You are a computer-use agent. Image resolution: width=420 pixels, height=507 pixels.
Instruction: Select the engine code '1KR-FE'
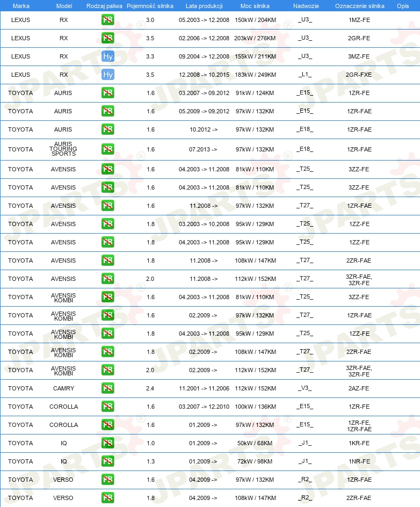click(x=359, y=443)
